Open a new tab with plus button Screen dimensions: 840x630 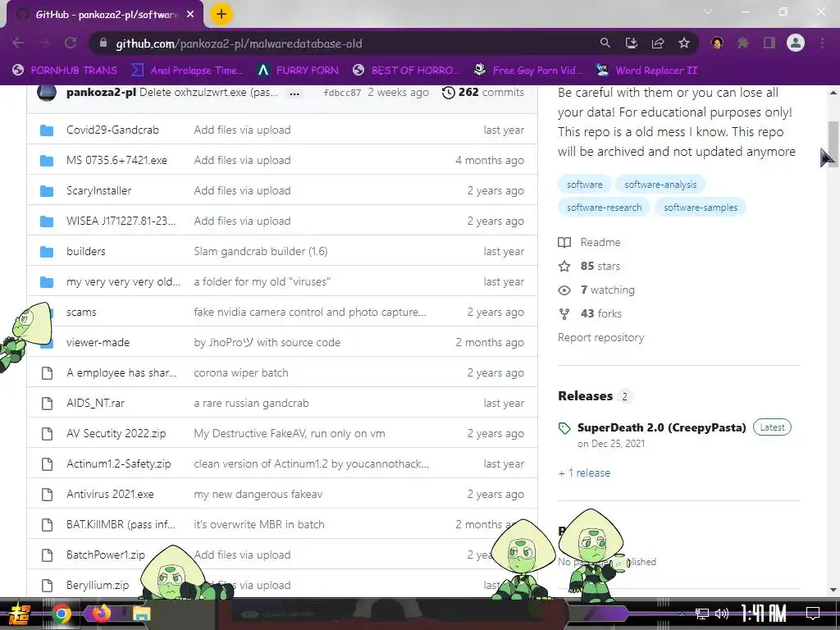click(221, 14)
